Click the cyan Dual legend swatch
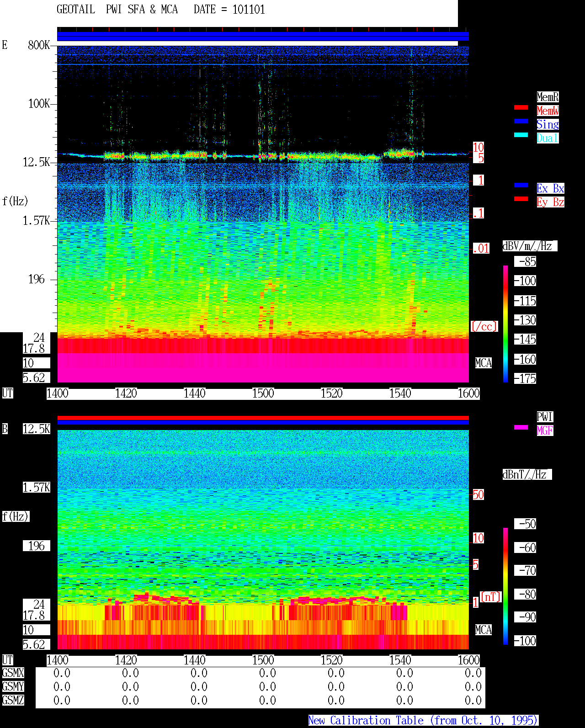Screen dimensions: 585x728 [521, 135]
